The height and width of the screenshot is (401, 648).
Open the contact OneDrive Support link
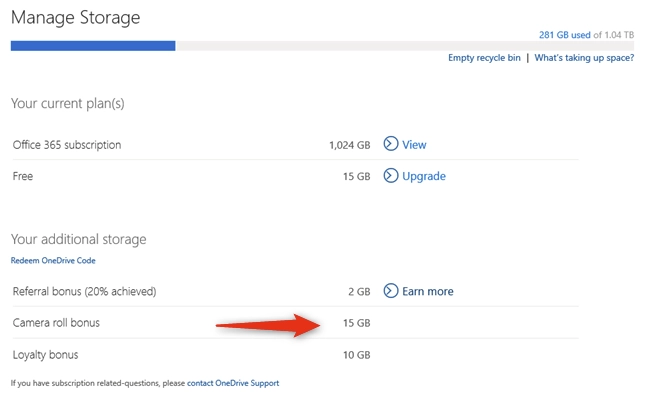point(233,383)
